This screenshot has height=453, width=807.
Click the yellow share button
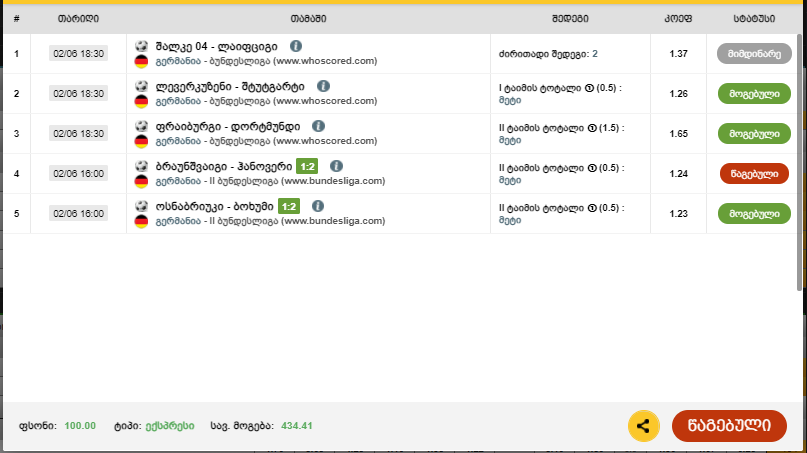(643, 426)
